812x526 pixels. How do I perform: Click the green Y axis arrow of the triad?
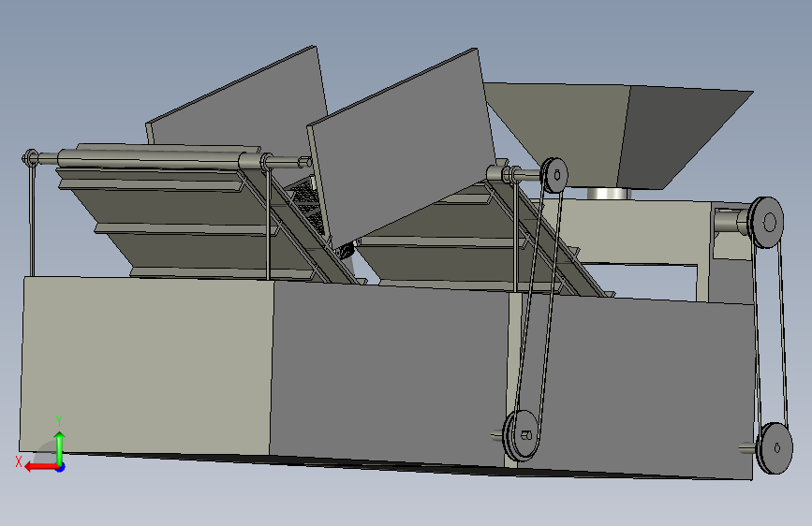tap(60, 447)
